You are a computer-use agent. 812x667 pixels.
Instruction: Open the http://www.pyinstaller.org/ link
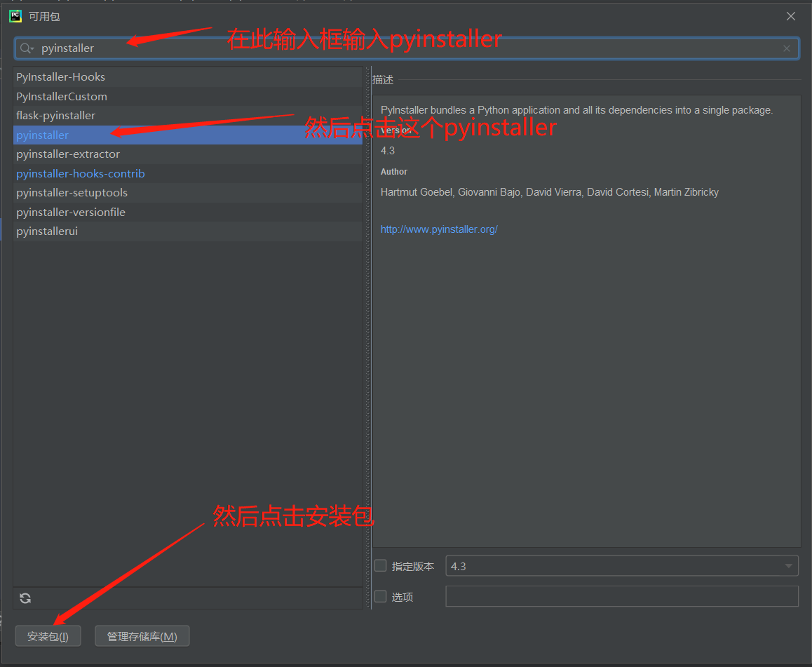(439, 229)
